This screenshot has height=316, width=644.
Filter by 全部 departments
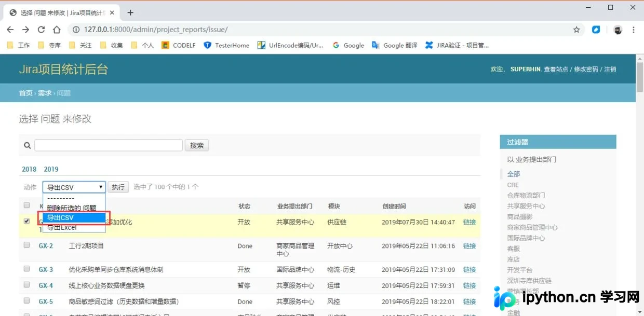tap(514, 174)
